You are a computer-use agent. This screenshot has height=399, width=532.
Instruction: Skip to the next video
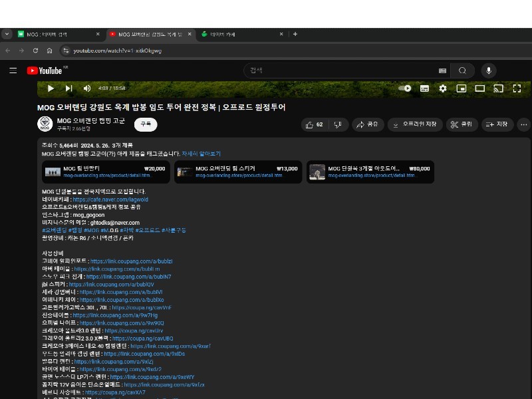click(x=68, y=88)
